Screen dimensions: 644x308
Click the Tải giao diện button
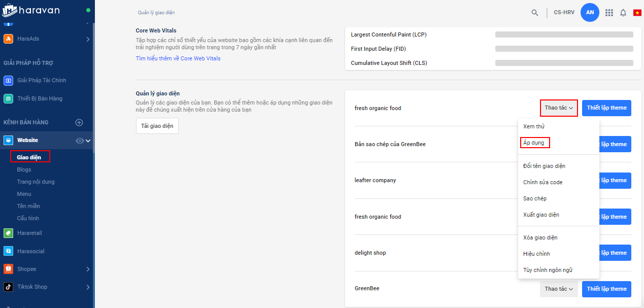pos(157,126)
